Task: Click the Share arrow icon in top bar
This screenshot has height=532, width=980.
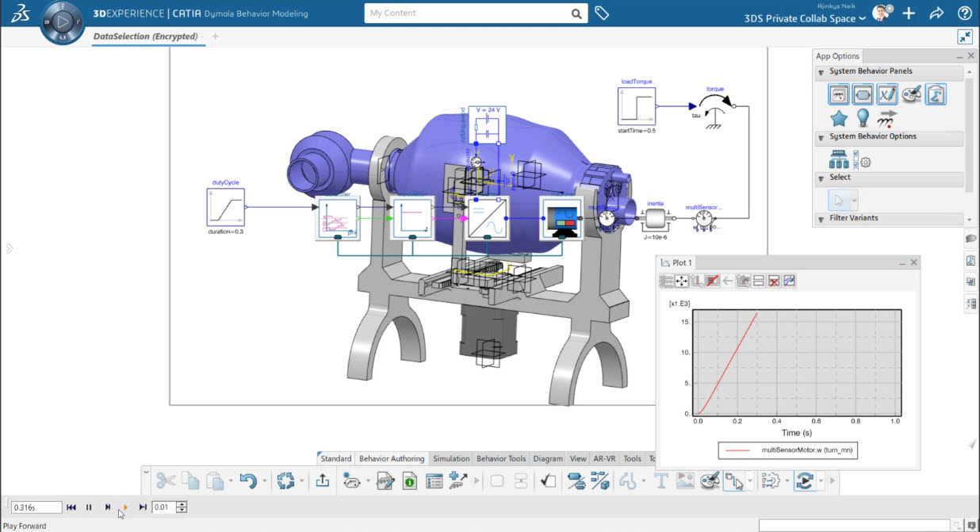Action: pos(936,13)
